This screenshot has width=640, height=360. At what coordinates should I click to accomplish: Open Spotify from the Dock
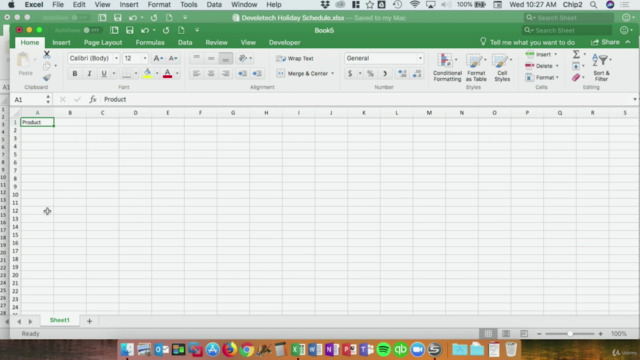383,349
